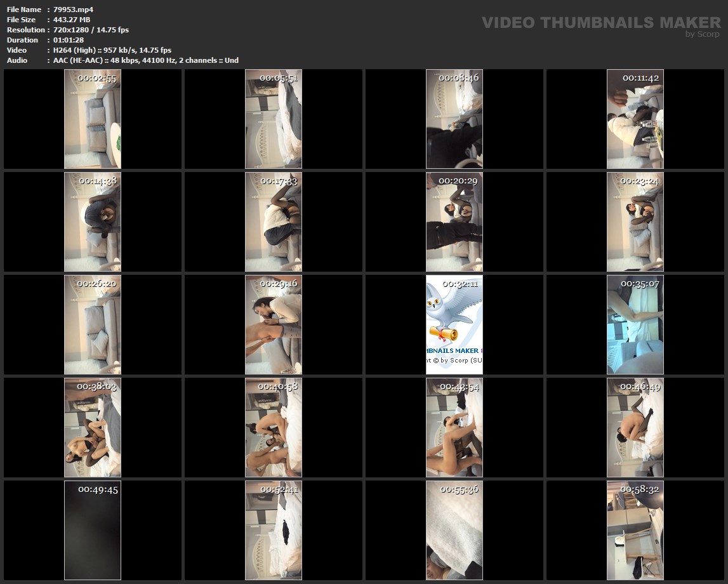Open the thumbnail marked 00:08:46

[454, 119]
